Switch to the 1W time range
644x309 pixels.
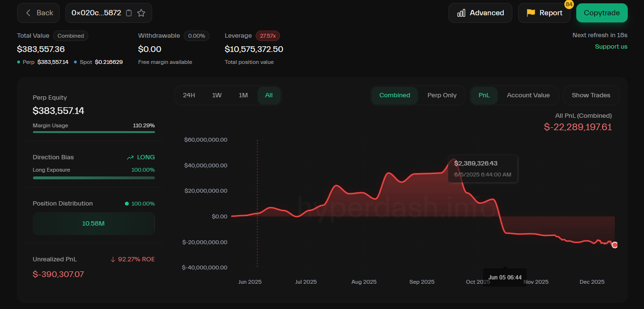click(217, 95)
